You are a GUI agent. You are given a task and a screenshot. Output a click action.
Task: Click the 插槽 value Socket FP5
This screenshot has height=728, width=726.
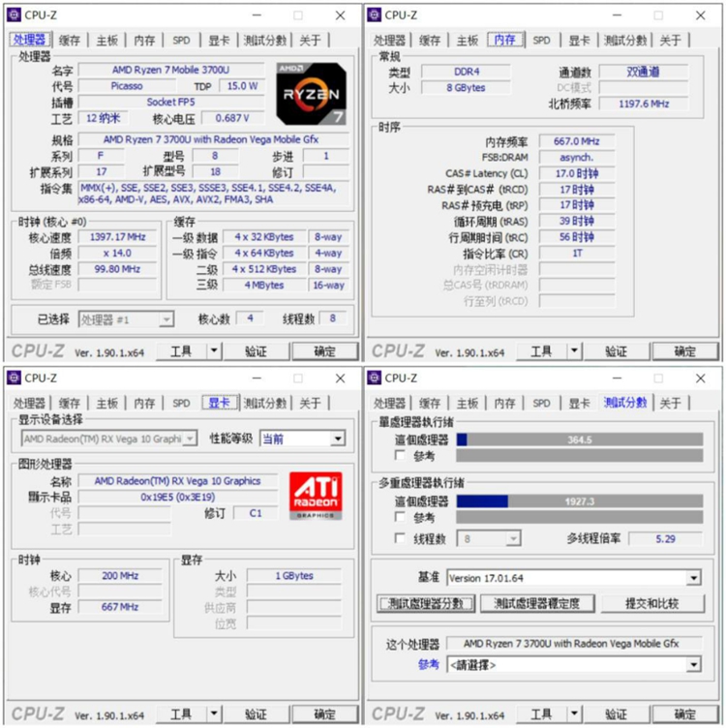point(171,103)
